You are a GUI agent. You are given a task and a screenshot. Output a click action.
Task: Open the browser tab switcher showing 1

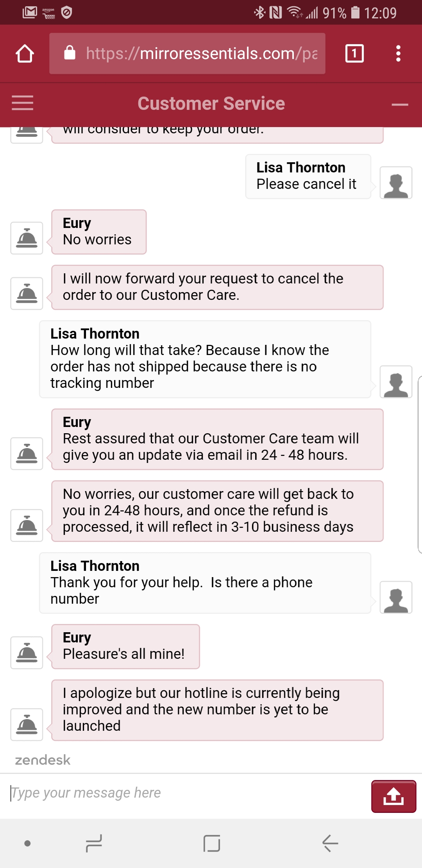point(354,54)
